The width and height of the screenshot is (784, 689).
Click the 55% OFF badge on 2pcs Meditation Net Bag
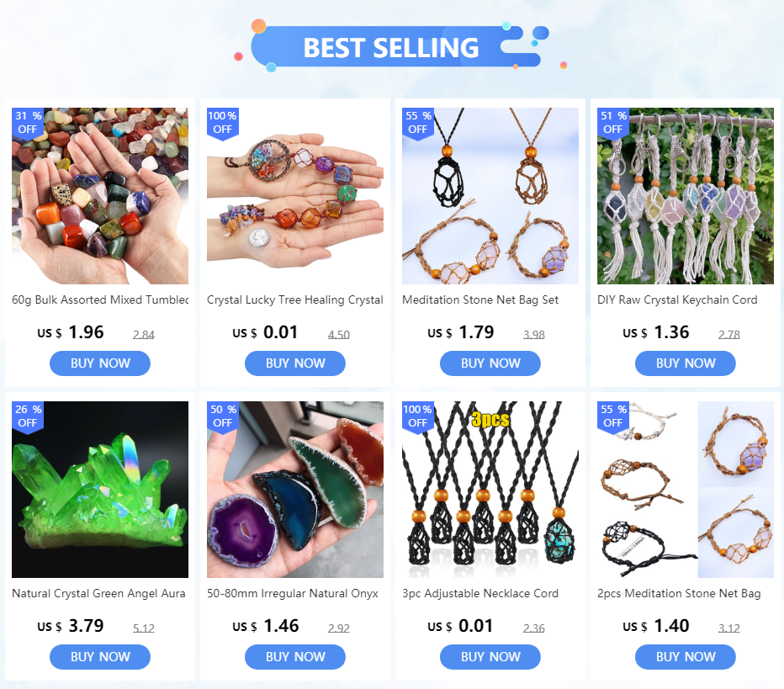[613, 416]
